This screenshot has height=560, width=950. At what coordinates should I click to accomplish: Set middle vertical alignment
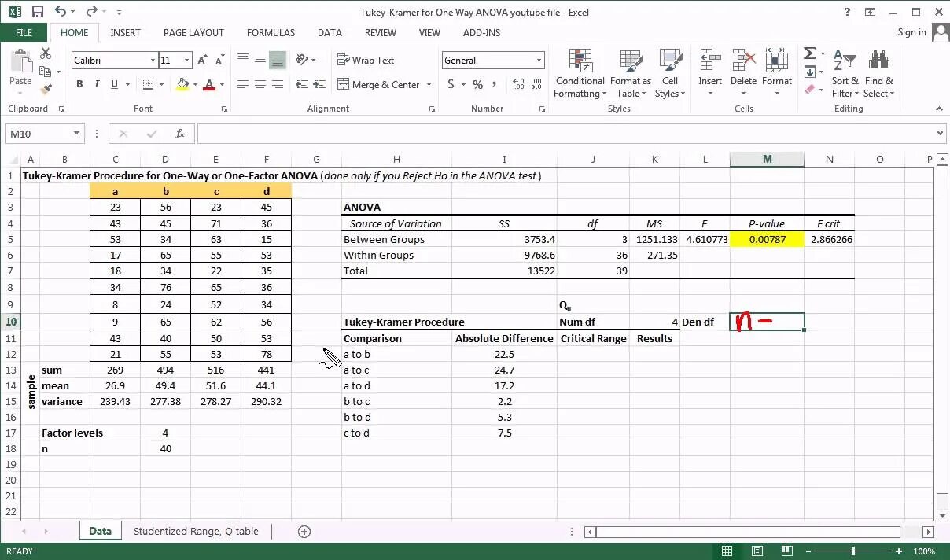coord(260,60)
